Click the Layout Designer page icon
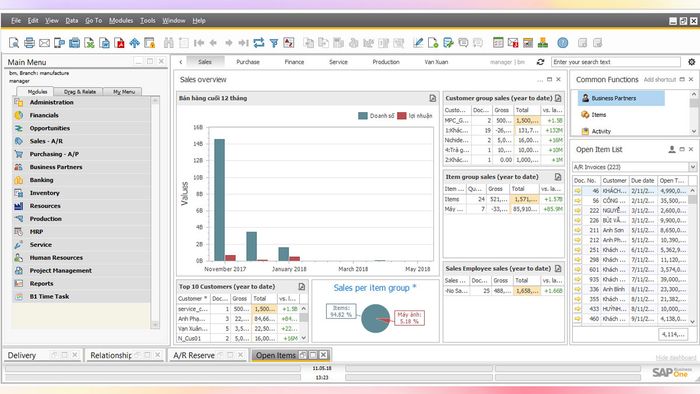The width and height of the screenshot is (700, 394). coord(433,43)
